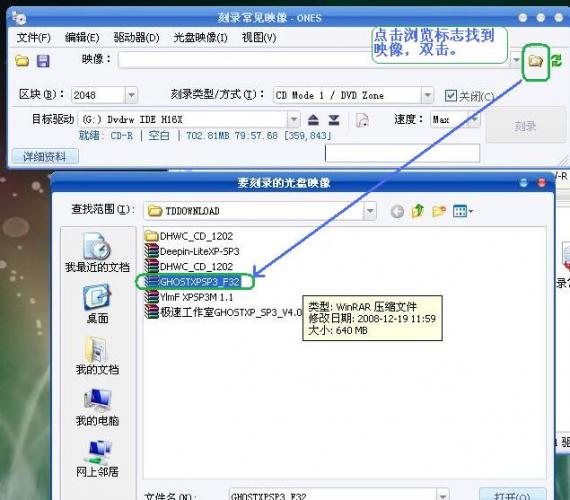Click the 打开(O) button

513,495
